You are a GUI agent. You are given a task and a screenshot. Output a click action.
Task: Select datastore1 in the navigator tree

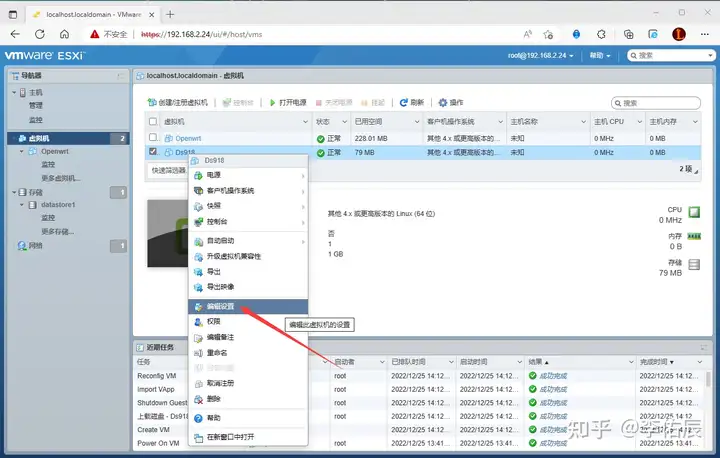tap(58, 205)
